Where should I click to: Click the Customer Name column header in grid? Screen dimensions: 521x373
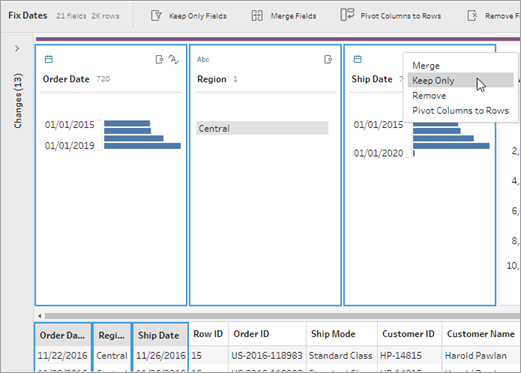coord(481,334)
